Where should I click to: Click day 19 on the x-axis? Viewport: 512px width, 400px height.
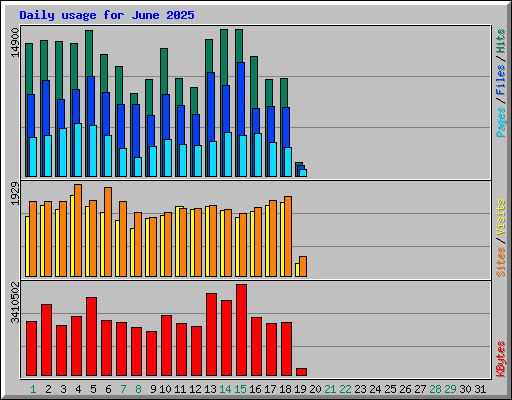(300, 389)
